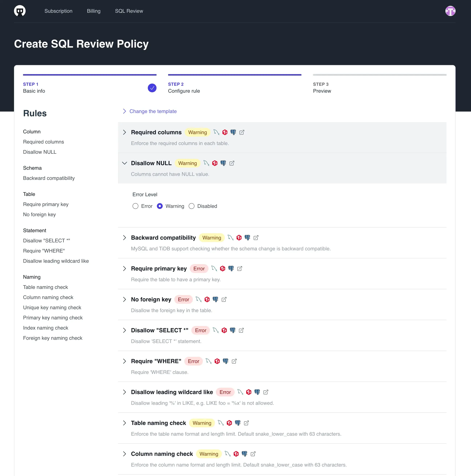Viewport: 471px width, 476px height.
Task: Click the Step 1 progress bar
Action: [90, 75]
